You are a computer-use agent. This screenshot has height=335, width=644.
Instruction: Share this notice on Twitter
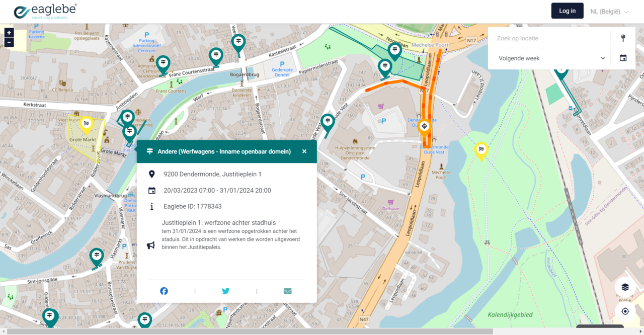(225, 291)
